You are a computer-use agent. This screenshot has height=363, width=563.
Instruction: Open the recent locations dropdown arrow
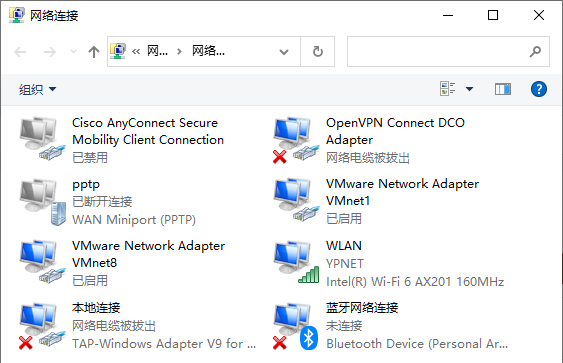pos(73,52)
